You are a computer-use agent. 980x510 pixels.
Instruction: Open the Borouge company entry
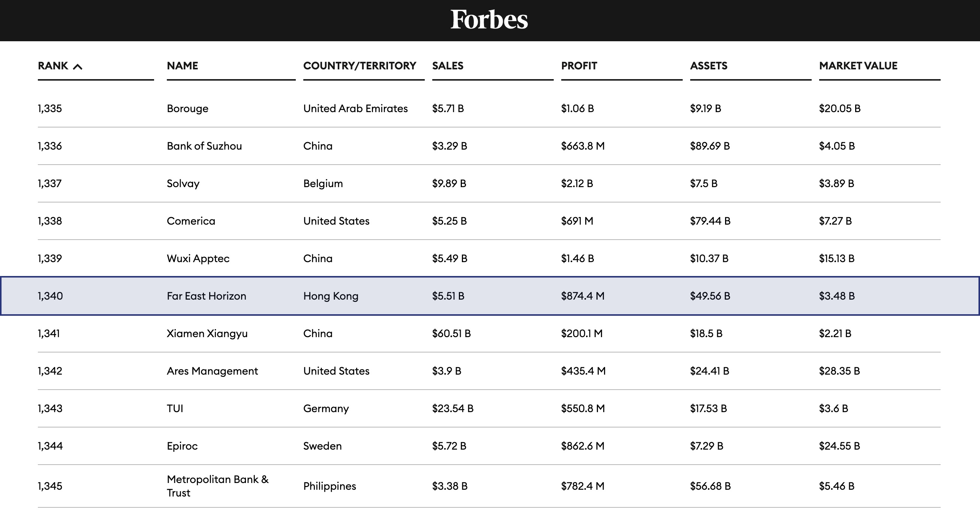(187, 108)
